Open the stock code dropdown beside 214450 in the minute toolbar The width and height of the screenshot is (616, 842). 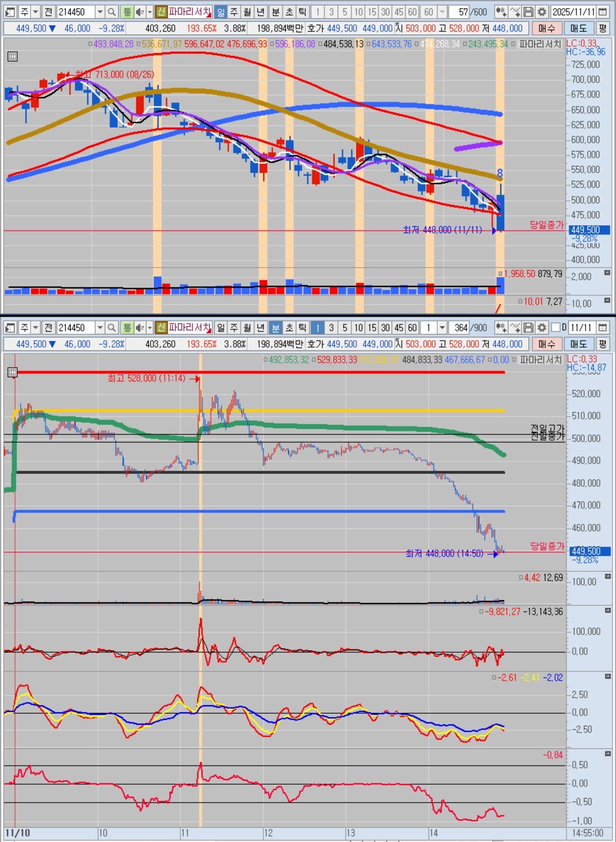[100, 327]
